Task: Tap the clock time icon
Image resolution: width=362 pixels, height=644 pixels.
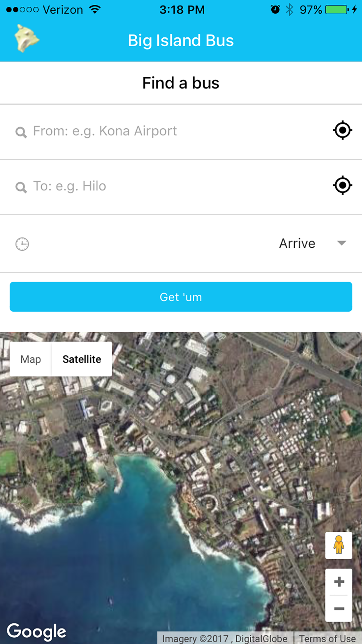Action: 22,244
